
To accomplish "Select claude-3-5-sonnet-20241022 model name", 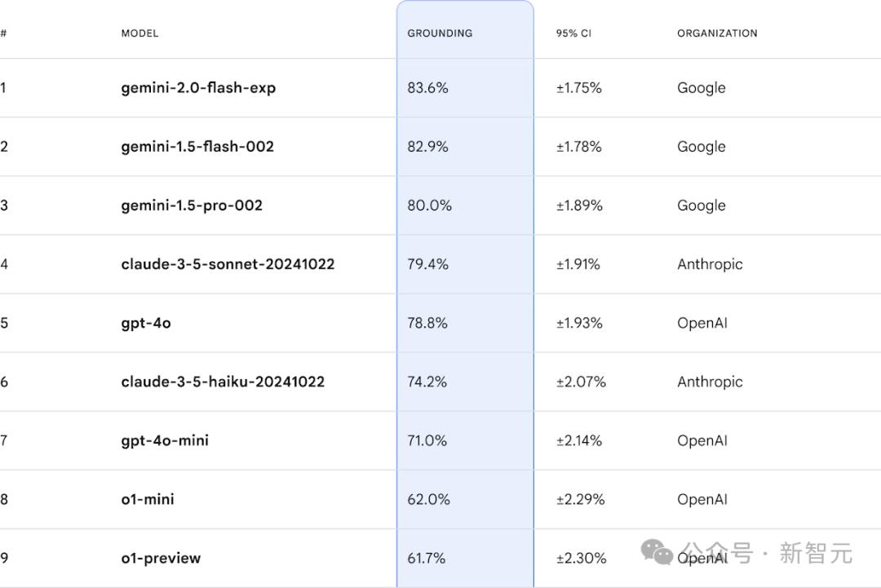I will [x=228, y=264].
